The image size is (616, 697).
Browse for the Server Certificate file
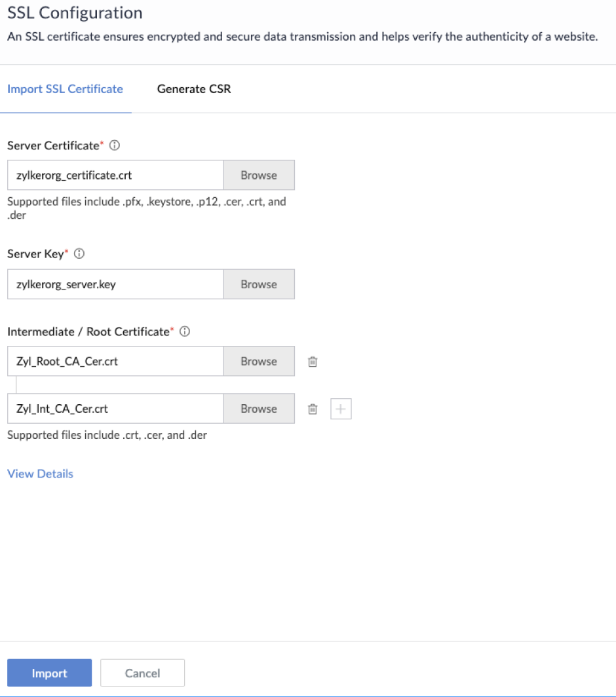pyautogui.click(x=259, y=176)
